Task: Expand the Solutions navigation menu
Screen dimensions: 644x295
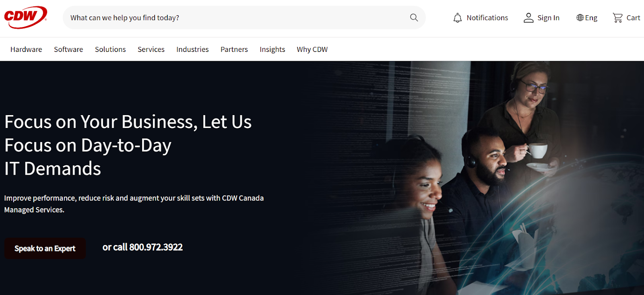Action: click(110, 50)
